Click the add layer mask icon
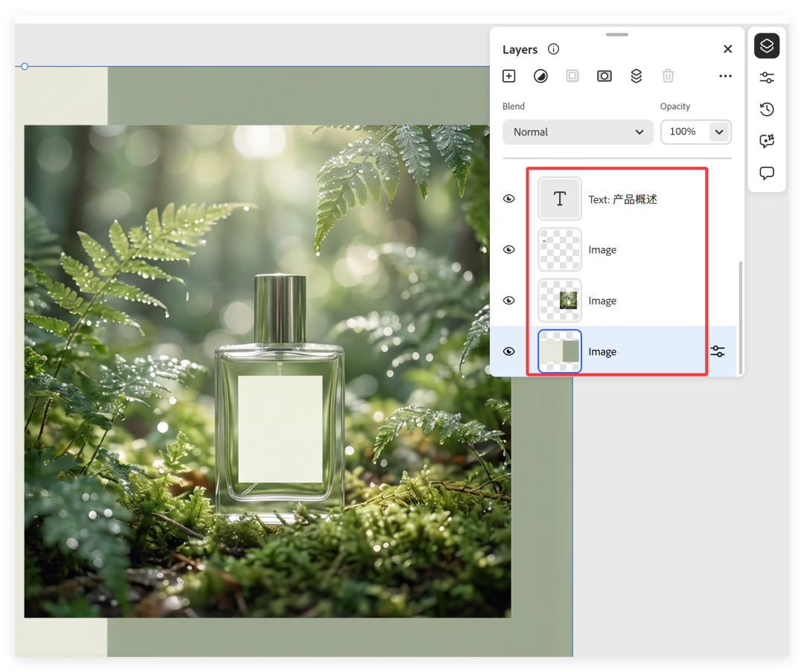This screenshot has height=672, width=804. pyautogui.click(x=604, y=76)
